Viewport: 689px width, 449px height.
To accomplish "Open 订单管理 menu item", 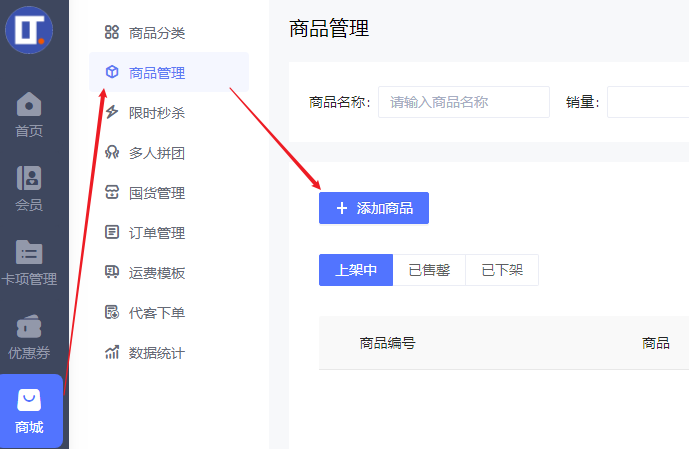I will click(169, 232).
